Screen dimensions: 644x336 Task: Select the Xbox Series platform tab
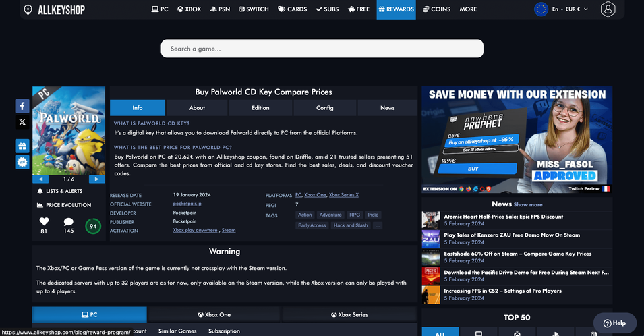tap(349, 314)
